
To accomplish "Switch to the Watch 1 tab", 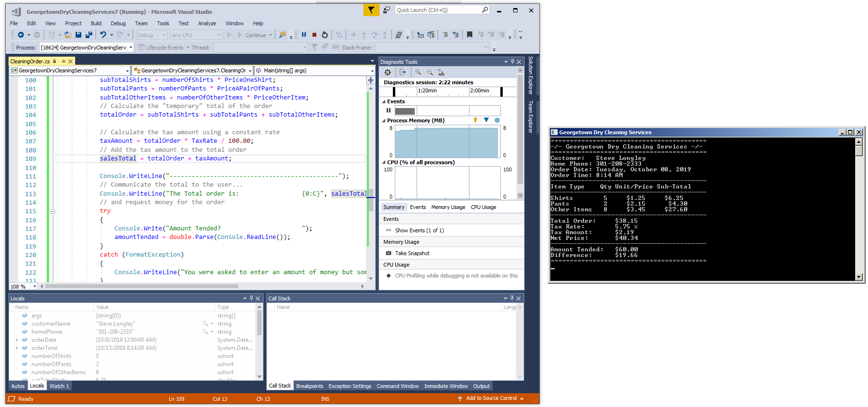I will [x=59, y=386].
